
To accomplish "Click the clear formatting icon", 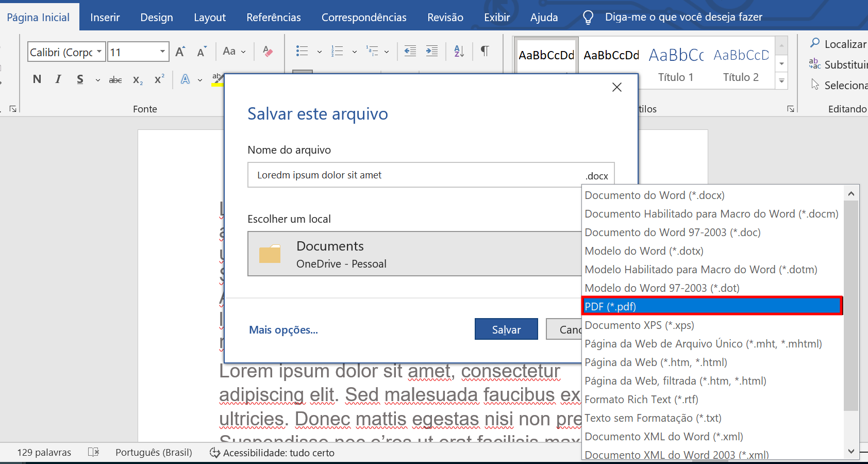I will (x=268, y=51).
